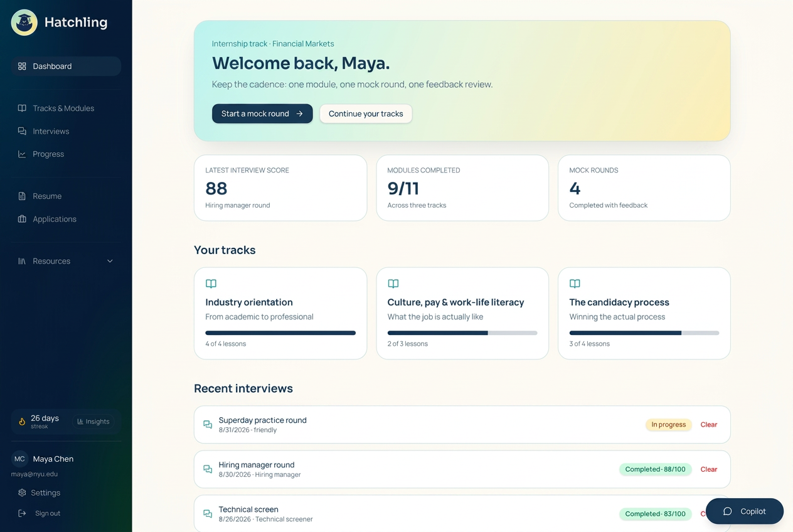Open the Dashboard menu item
The height and width of the screenshot is (532, 793).
66,66
